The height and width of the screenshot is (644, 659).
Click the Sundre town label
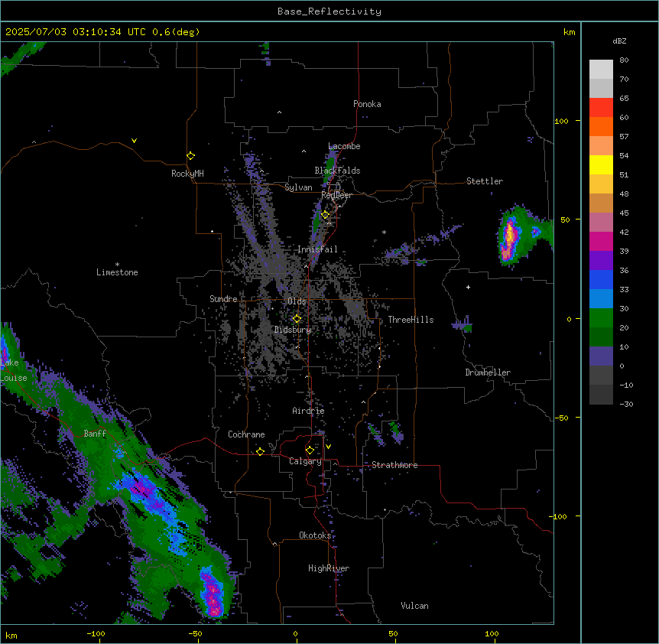223,299
